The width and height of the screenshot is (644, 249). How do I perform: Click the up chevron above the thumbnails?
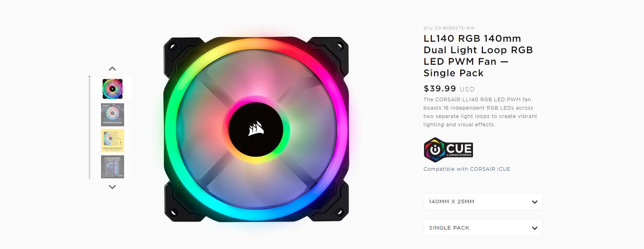click(x=113, y=69)
